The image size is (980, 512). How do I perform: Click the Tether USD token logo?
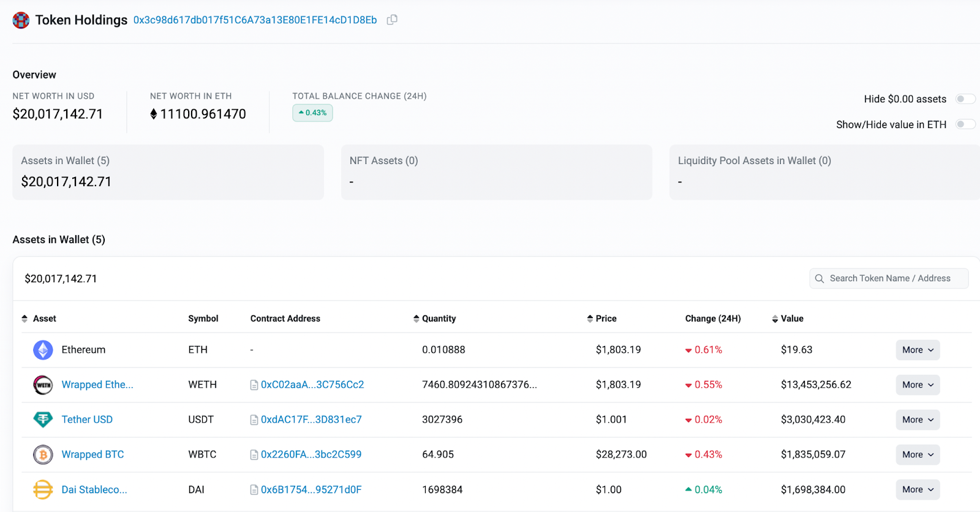(43, 420)
